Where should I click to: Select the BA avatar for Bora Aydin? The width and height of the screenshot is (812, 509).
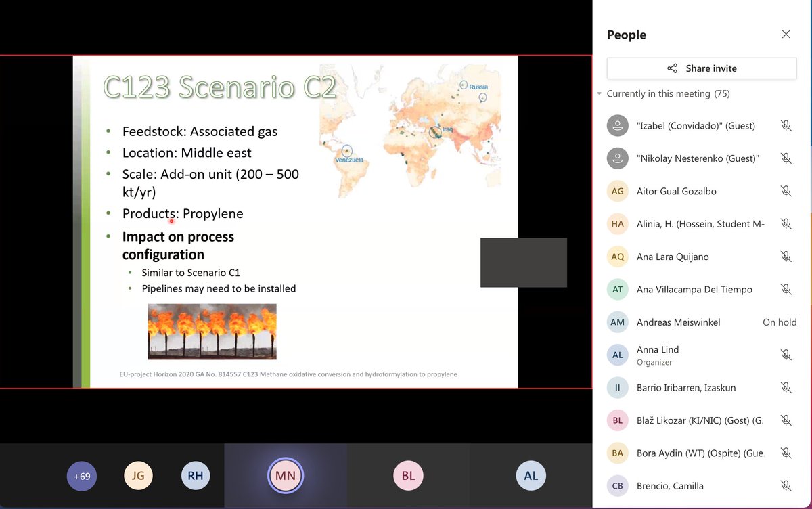pos(618,453)
